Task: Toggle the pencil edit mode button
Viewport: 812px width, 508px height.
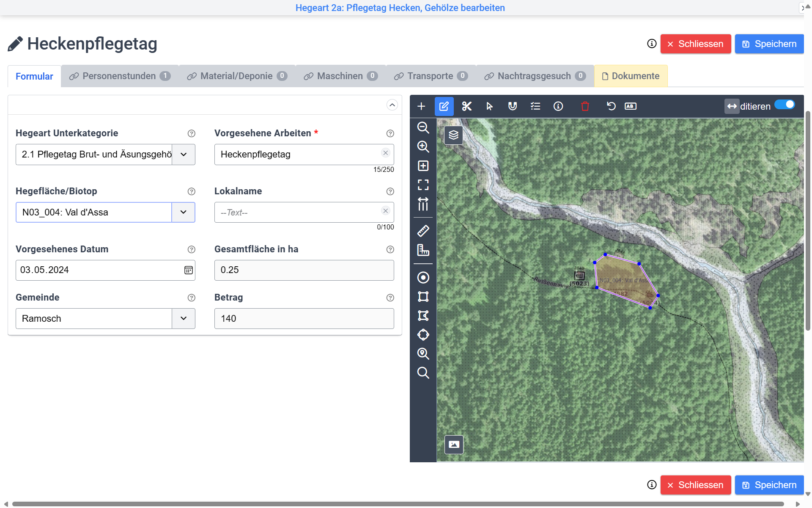Action: pyautogui.click(x=444, y=106)
